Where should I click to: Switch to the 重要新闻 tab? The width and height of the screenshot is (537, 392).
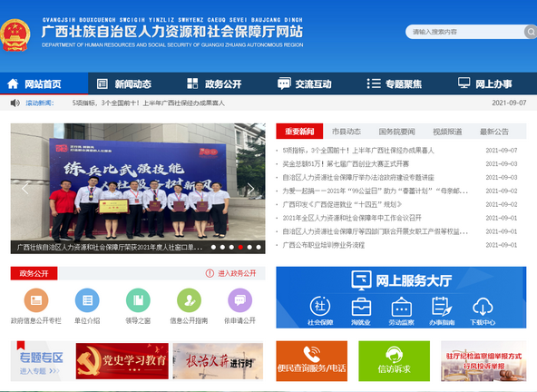tap(299, 132)
